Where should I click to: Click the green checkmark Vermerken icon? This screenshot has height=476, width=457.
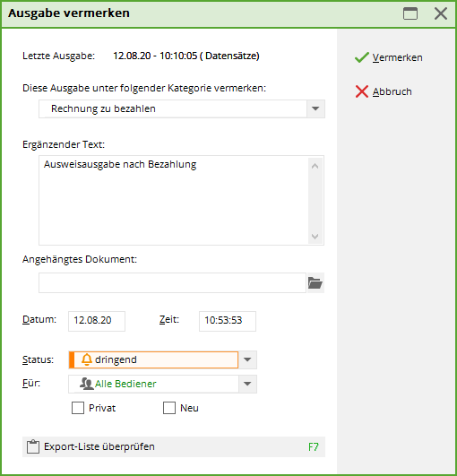pyautogui.click(x=362, y=57)
